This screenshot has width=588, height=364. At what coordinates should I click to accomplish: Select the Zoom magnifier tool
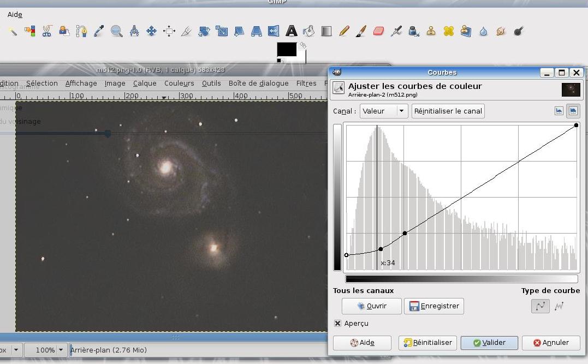click(x=117, y=31)
